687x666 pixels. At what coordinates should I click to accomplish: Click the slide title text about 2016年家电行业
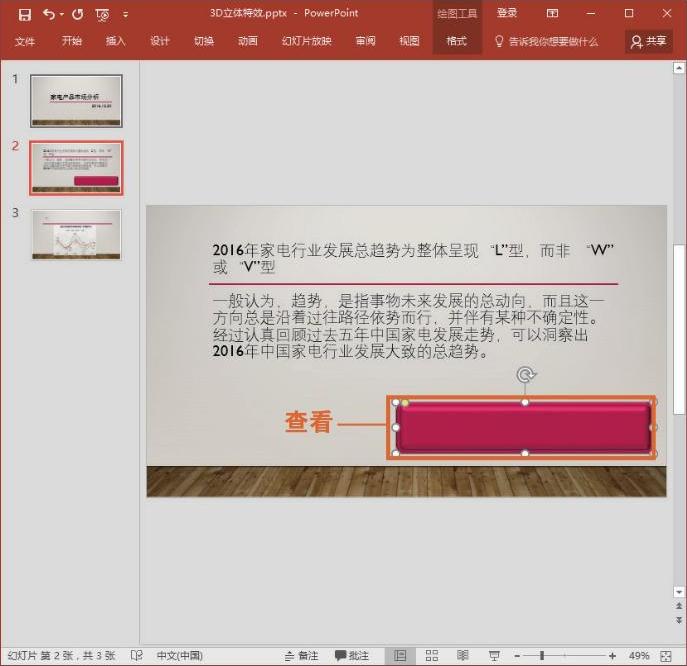pos(413,258)
